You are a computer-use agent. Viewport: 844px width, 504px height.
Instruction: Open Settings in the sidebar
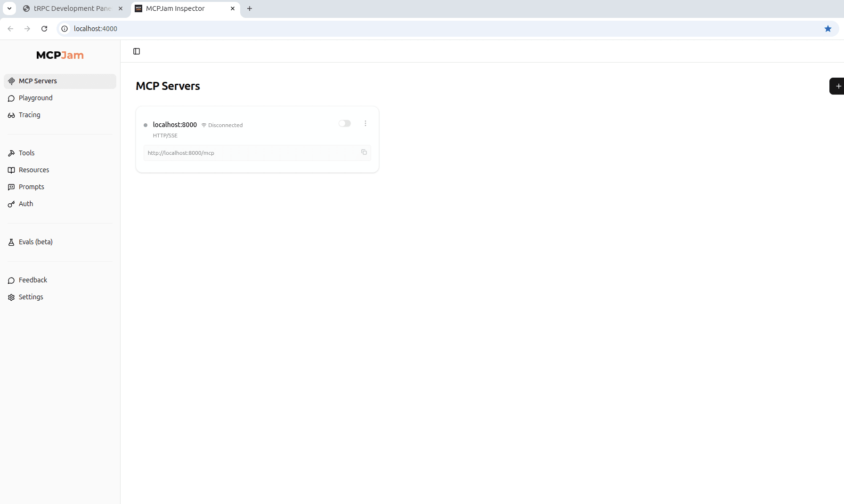(60, 297)
